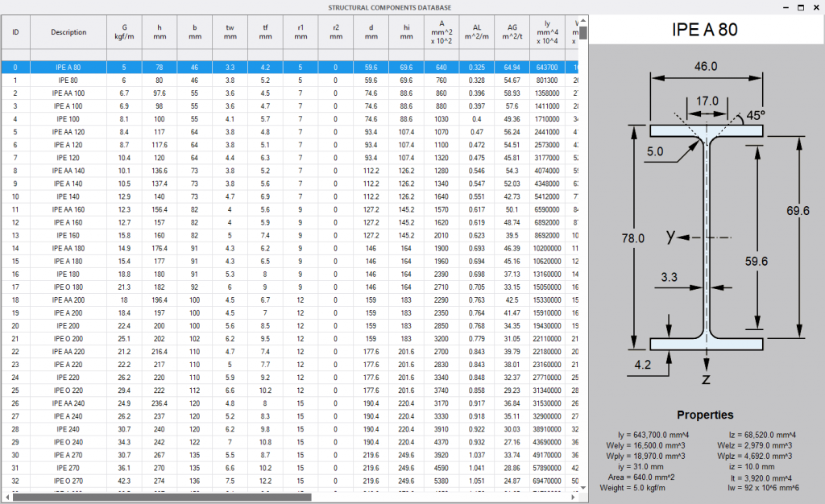Select the IPE A 220 description
Screen dimensions: 825x504
[x=68, y=365]
